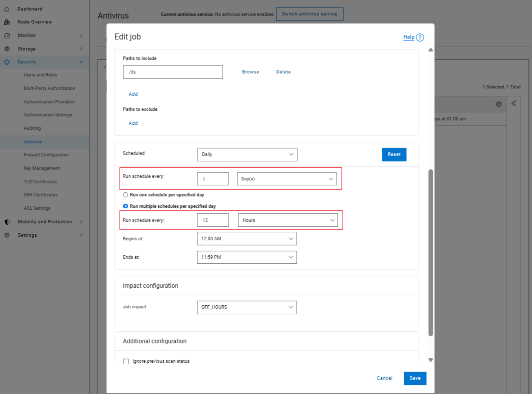Screen dimensions: 532x394
Task: Open table column settings gear icon
Action: point(499,104)
